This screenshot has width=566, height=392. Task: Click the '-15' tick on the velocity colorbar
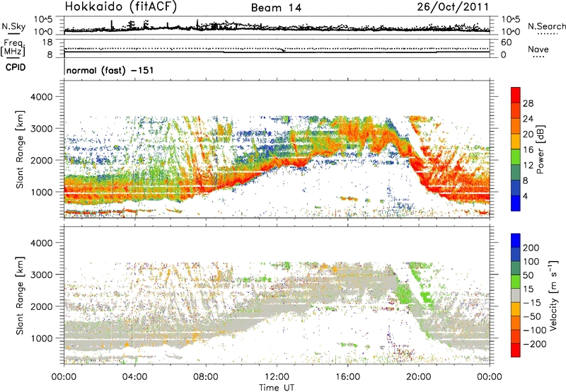coord(531,302)
